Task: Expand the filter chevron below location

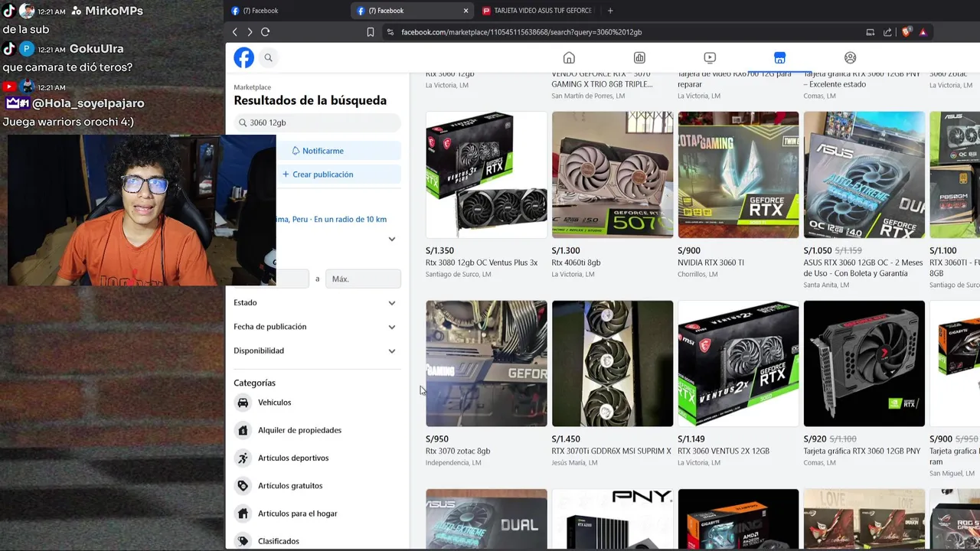Action: pyautogui.click(x=391, y=239)
